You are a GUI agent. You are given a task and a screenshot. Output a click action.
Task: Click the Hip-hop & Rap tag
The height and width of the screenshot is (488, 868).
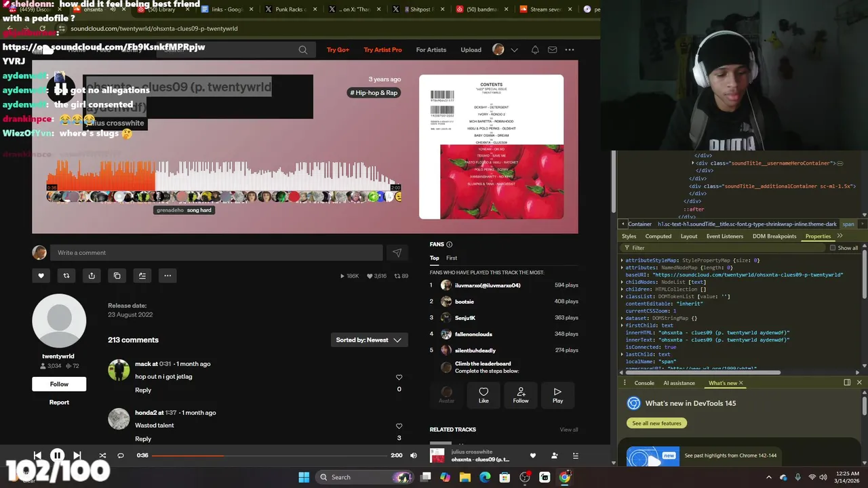pyautogui.click(x=374, y=93)
